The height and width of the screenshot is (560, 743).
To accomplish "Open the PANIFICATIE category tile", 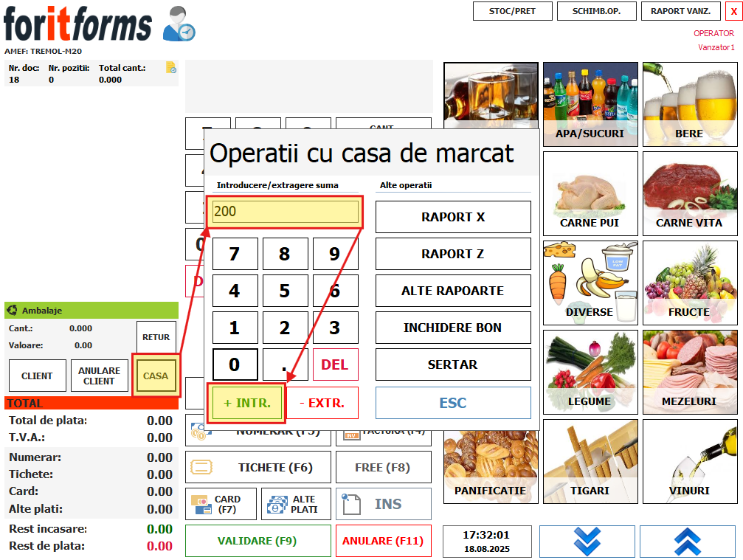I will tap(491, 466).
